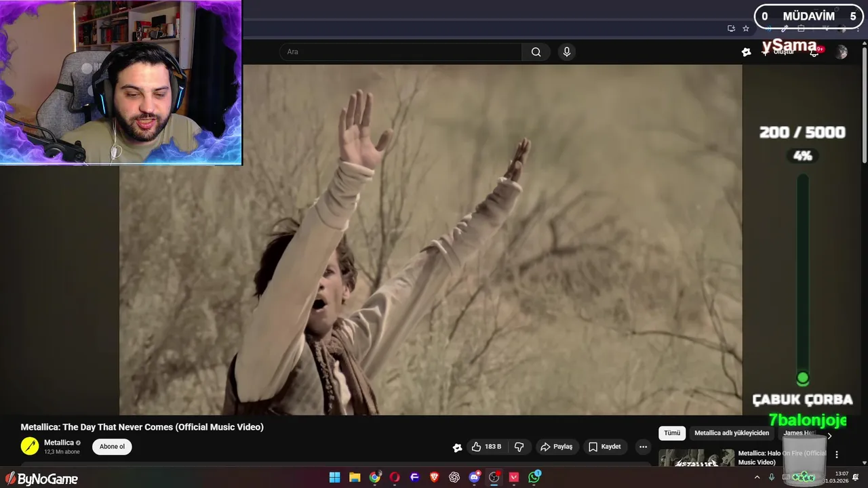Click the star-shaped icon beside like button

457,447
